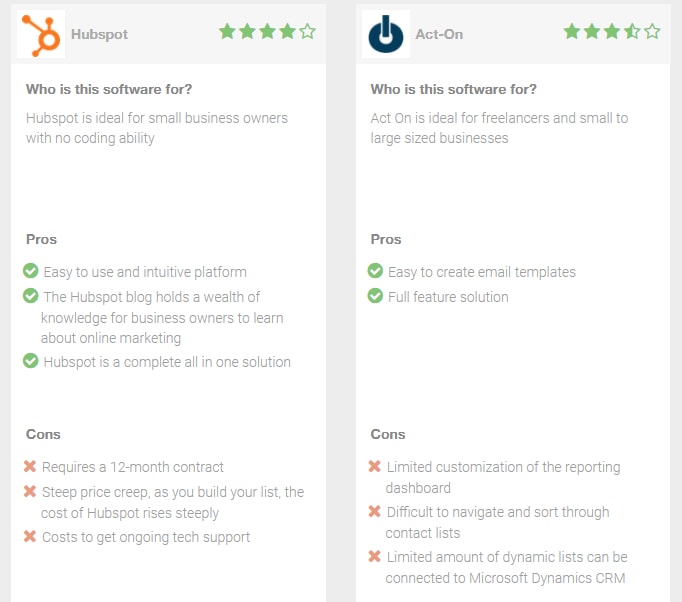
Task: Click green check next to 'Hubspot blog holds'
Action: pos(30,295)
